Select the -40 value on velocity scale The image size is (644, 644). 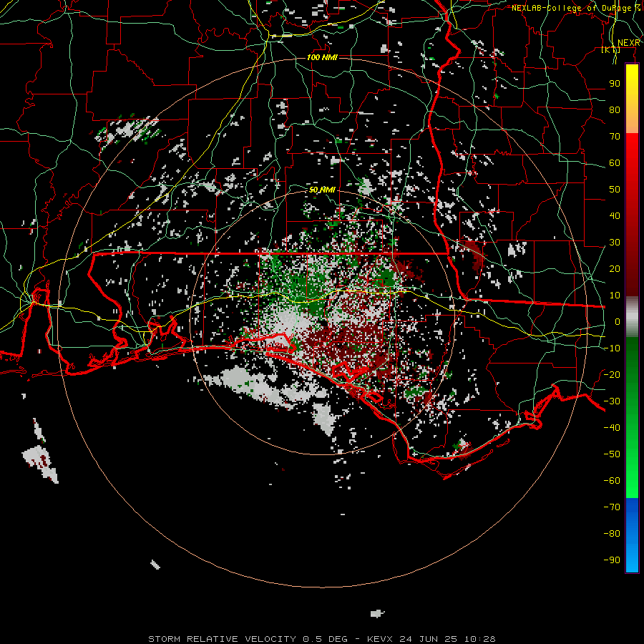(612, 428)
